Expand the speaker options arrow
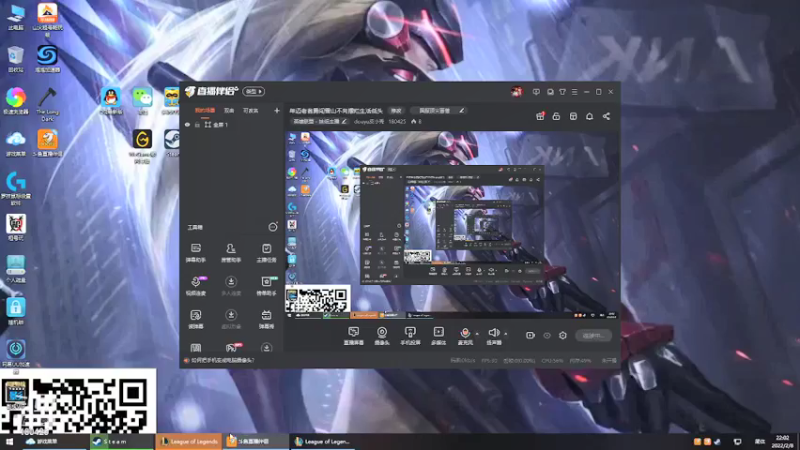The height and width of the screenshot is (450, 800). point(506,334)
